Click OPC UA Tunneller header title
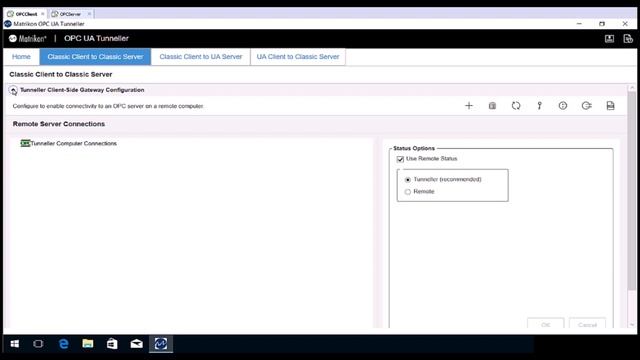 click(x=96, y=38)
